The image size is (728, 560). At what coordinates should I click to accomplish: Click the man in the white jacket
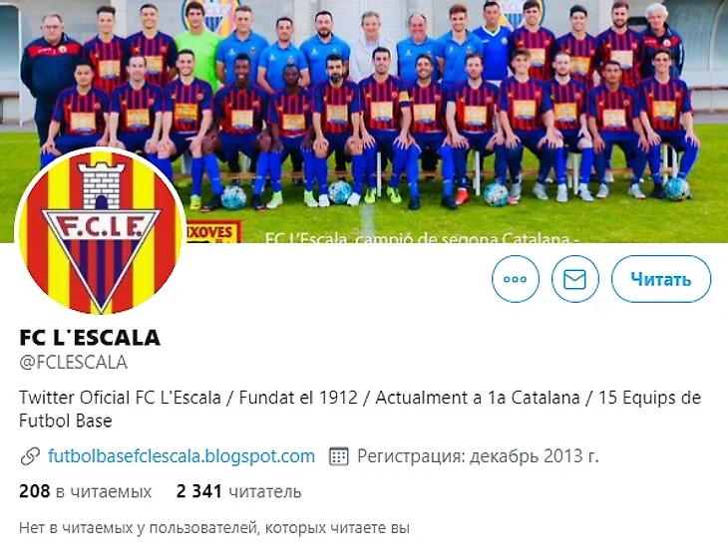tap(371, 47)
